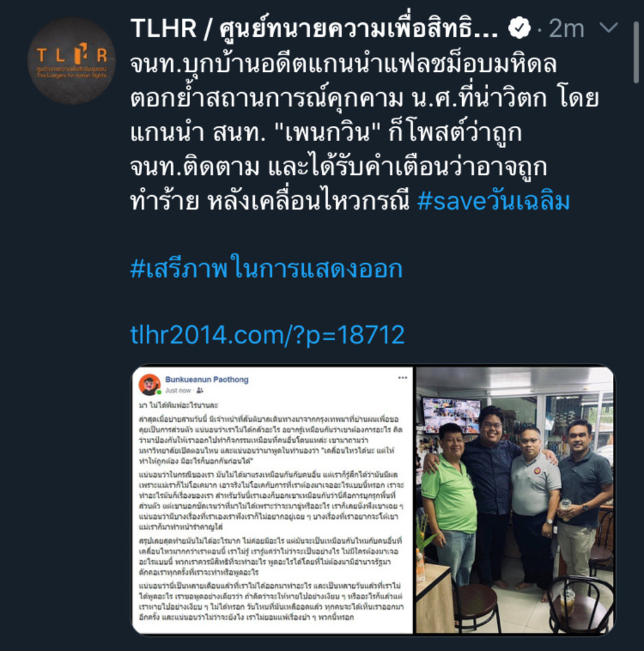
Task: Click the timeline scrollbar thumb
Action: click(636, 52)
